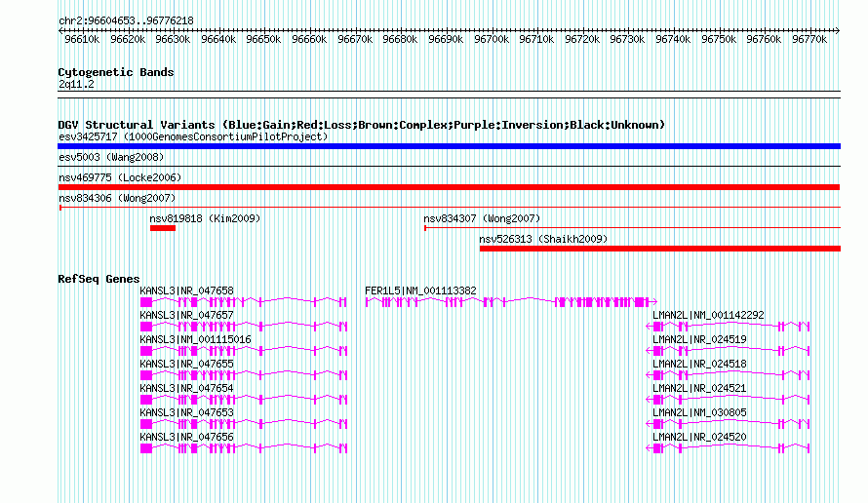This screenshot has height=503, width=868.
Task: Click KANSL3|NR_047654 transcript label
Action: pos(186,388)
